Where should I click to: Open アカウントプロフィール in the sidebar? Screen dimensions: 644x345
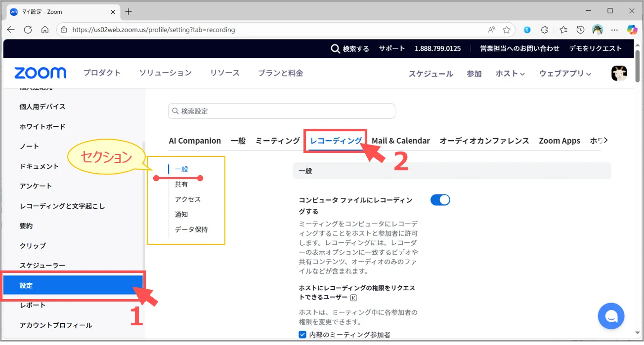point(56,325)
